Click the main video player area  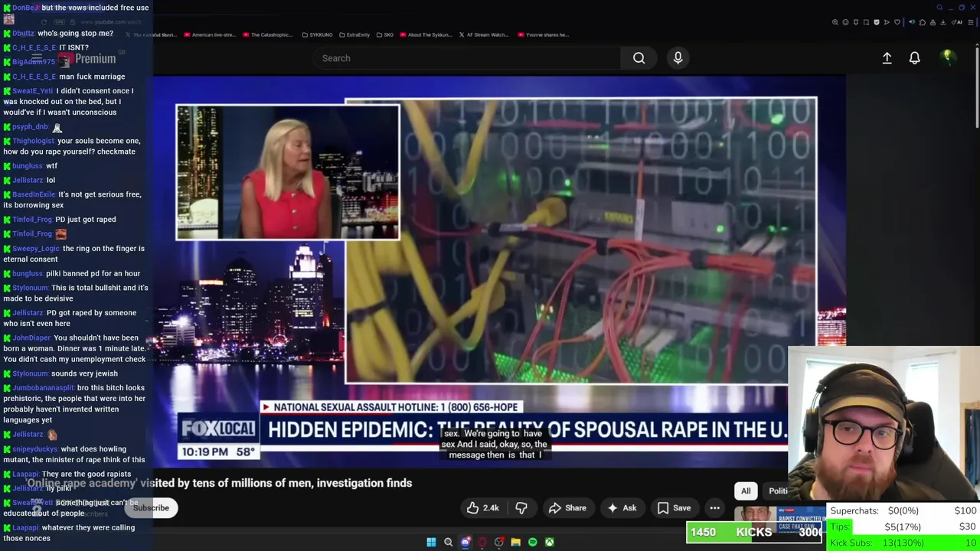[x=499, y=272]
